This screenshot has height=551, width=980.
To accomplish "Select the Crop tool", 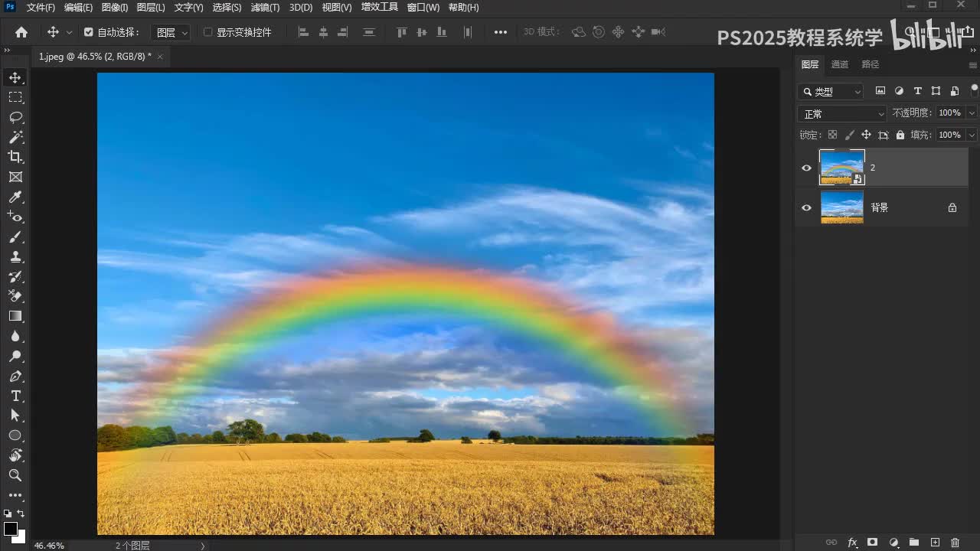I will click(x=15, y=157).
